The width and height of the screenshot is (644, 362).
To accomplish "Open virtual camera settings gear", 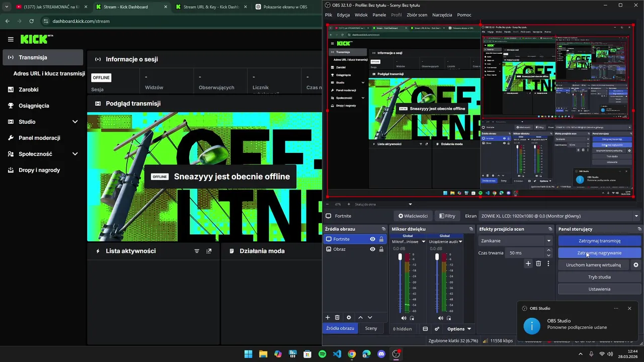I will (x=636, y=265).
